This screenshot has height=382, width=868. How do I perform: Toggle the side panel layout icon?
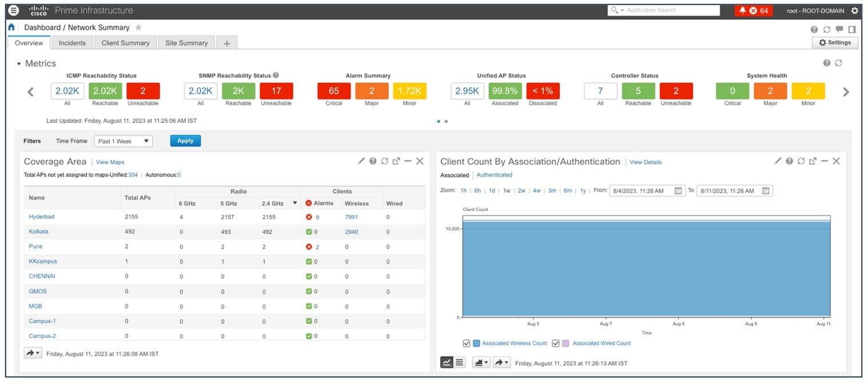click(x=852, y=30)
